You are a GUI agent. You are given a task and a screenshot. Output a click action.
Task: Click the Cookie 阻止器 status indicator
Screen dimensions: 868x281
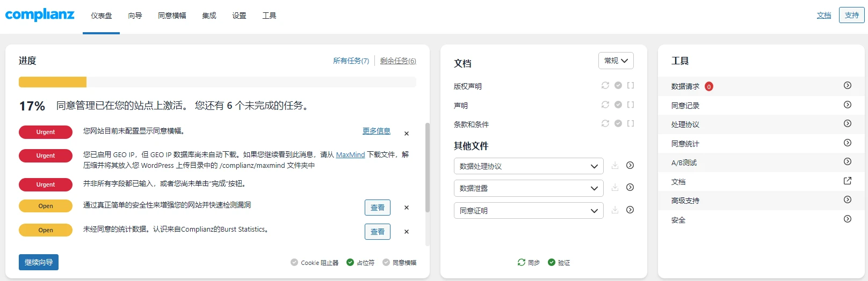pos(315,262)
